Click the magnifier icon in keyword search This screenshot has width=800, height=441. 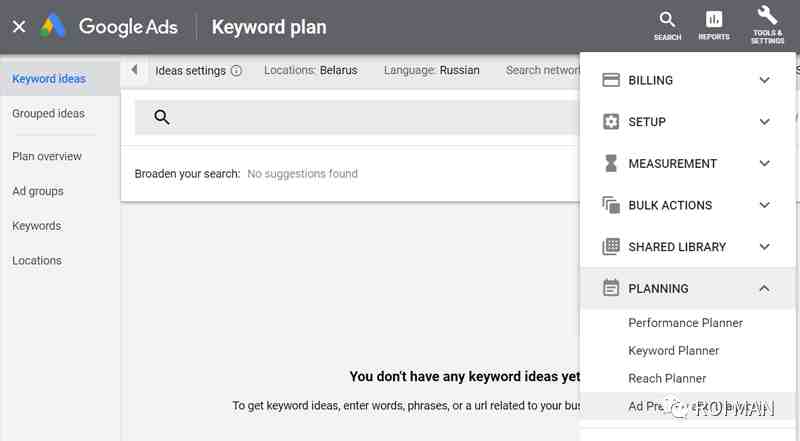tap(162, 117)
